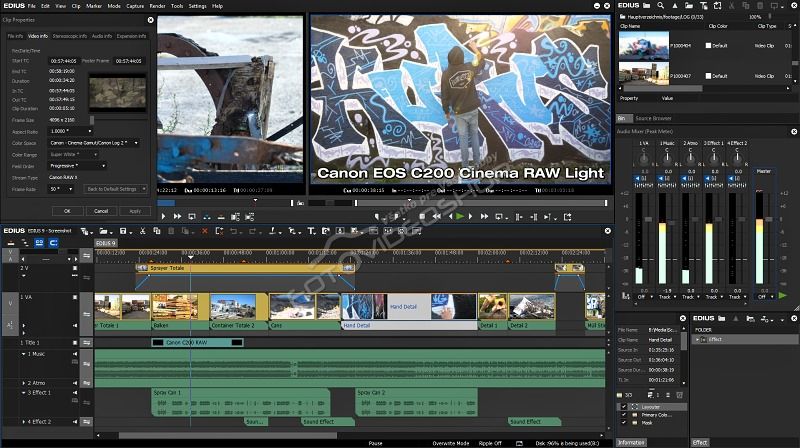The width and height of the screenshot is (800, 448).
Task: Click the Add cut point icon in timeline toolbar
Action: tap(272, 231)
